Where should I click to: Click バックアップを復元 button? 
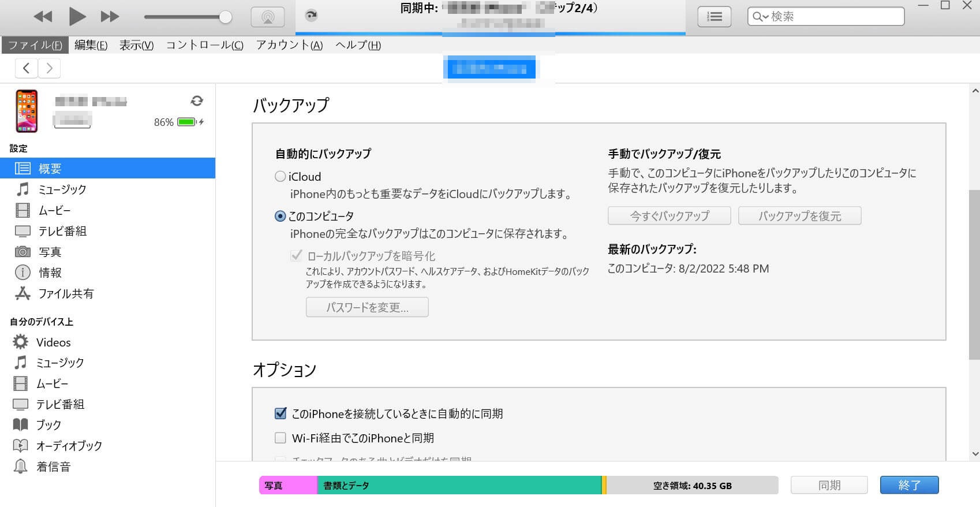(800, 216)
